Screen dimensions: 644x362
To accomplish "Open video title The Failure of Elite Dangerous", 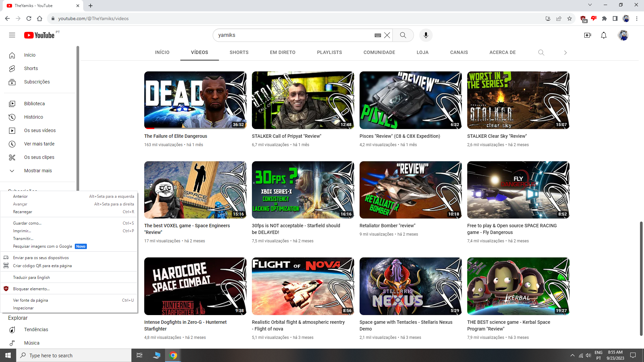I will [x=176, y=136].
